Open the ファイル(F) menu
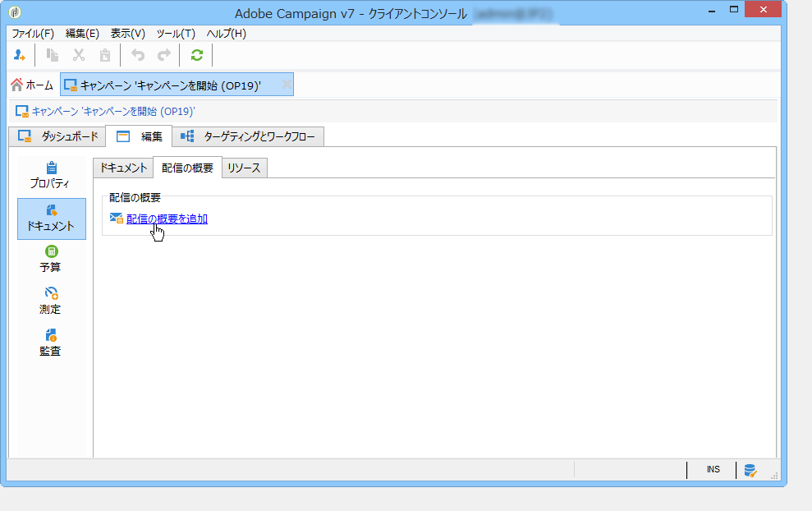This screenshot has width=812, height=511. [33, 34]
